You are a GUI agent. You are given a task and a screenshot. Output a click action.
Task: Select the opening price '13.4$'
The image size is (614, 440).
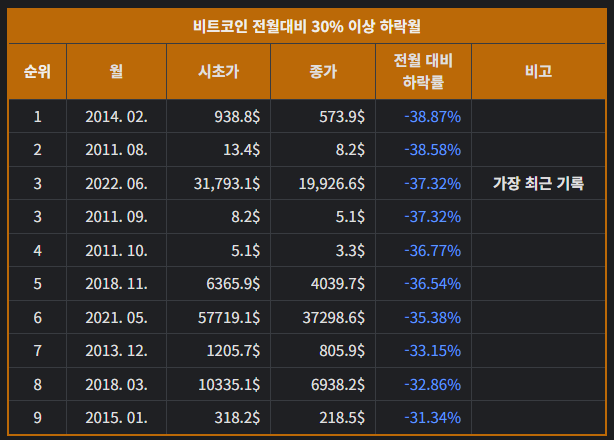click(242, 150)
